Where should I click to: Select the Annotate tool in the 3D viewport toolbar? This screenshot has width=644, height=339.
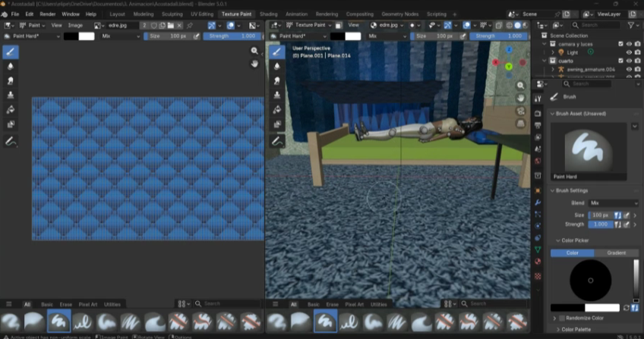278,141
